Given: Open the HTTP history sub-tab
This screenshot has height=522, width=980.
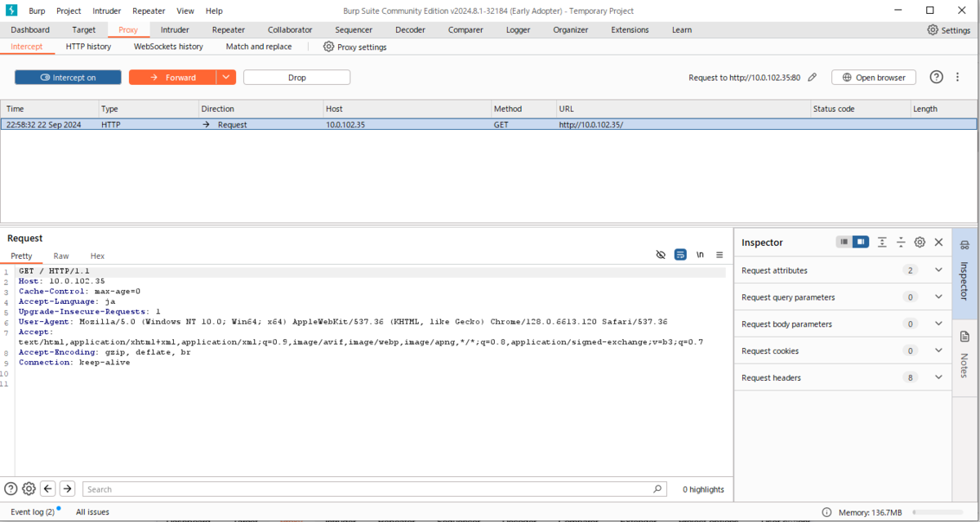Looking at the screenshot, I should pos(88,47).
